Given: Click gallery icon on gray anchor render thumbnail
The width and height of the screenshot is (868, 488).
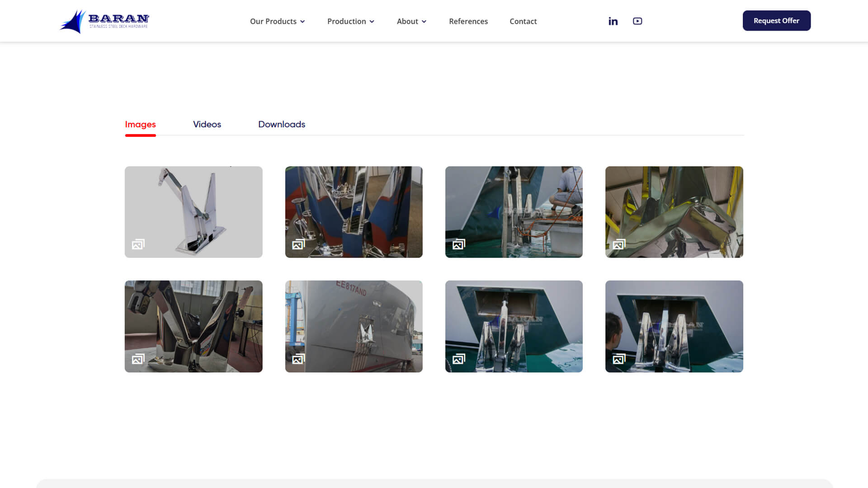Looking at the screenshot, I should 138,244.
